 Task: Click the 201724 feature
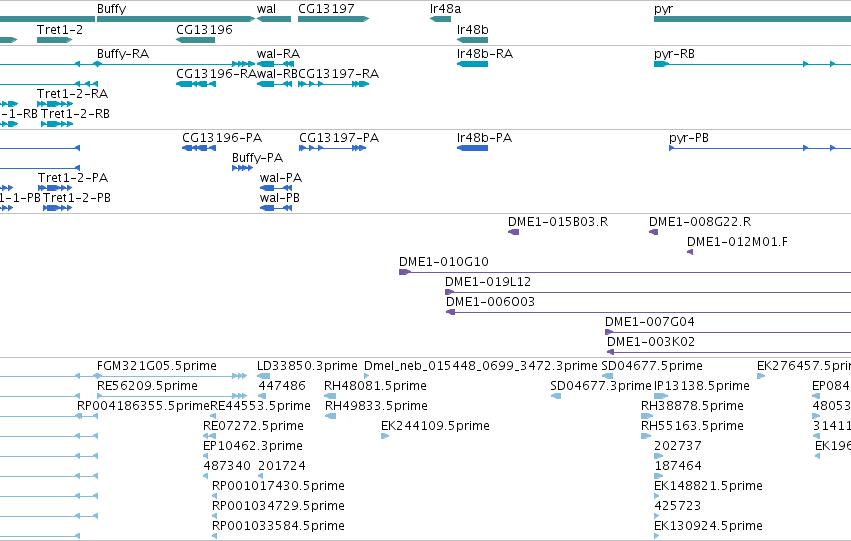(261, 476)
